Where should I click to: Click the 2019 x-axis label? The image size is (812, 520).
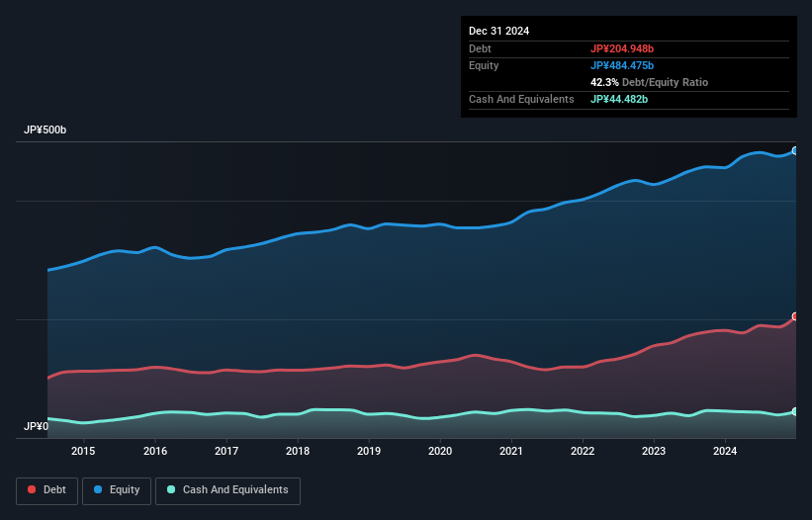(x=369, y=451)
